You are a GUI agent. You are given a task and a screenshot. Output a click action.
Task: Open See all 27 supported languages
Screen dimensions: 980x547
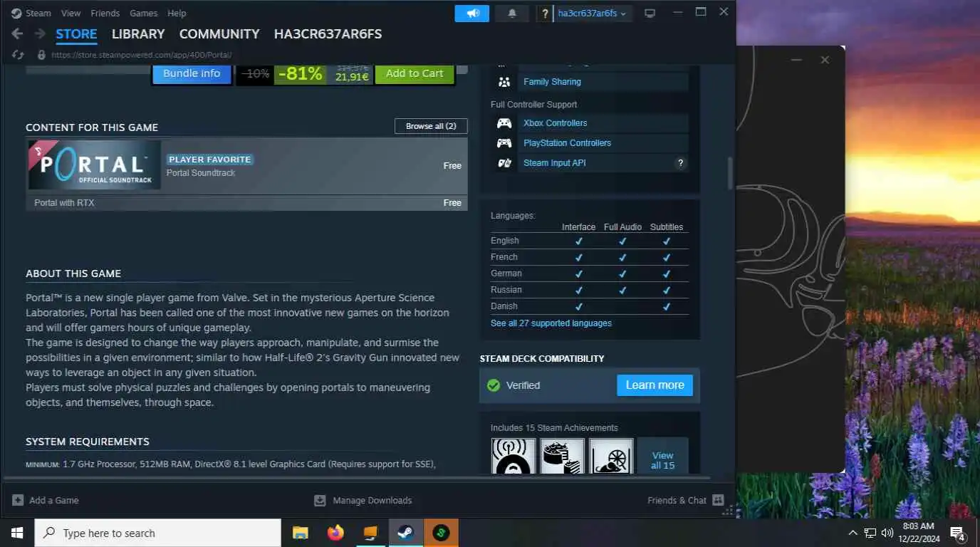pos(551,323)
